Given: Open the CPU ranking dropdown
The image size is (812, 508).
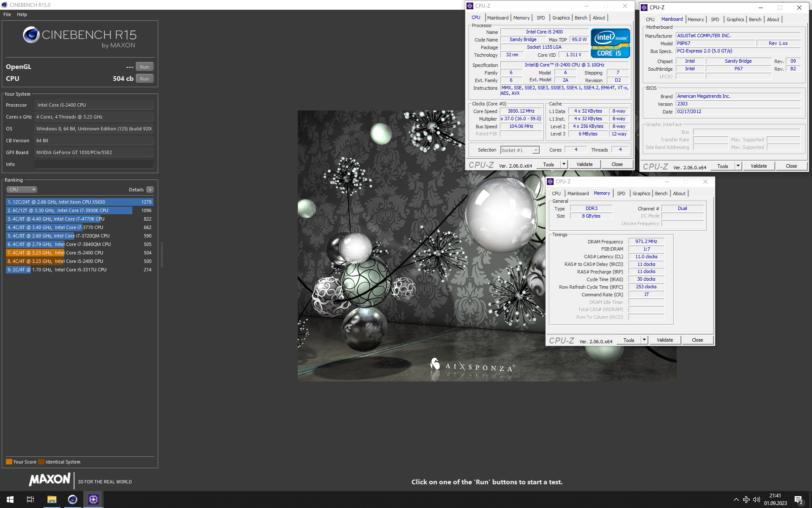Looking at the screenshot, I should click(x=22, y=190).
